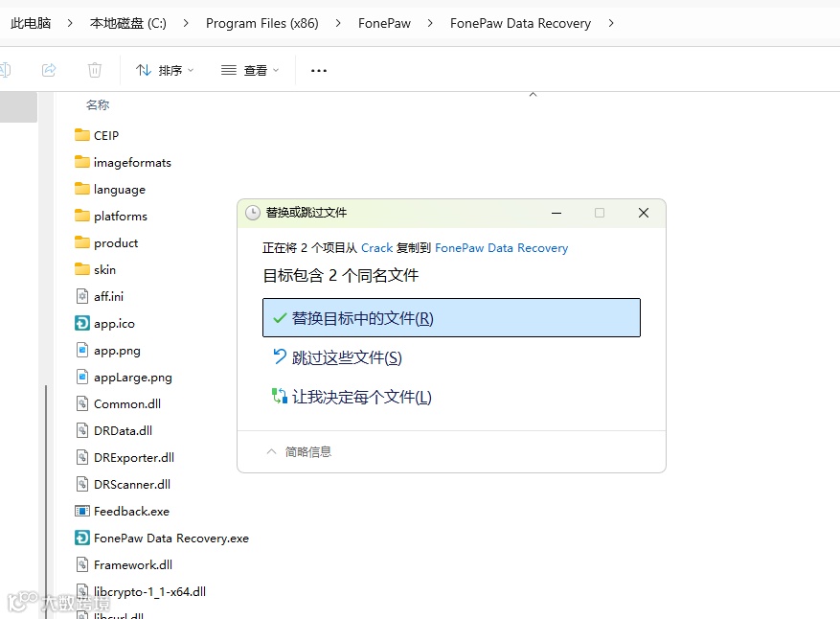840x619 pixels.
Task: Open the CEIP folder icon
Action: tap(82, 135)
